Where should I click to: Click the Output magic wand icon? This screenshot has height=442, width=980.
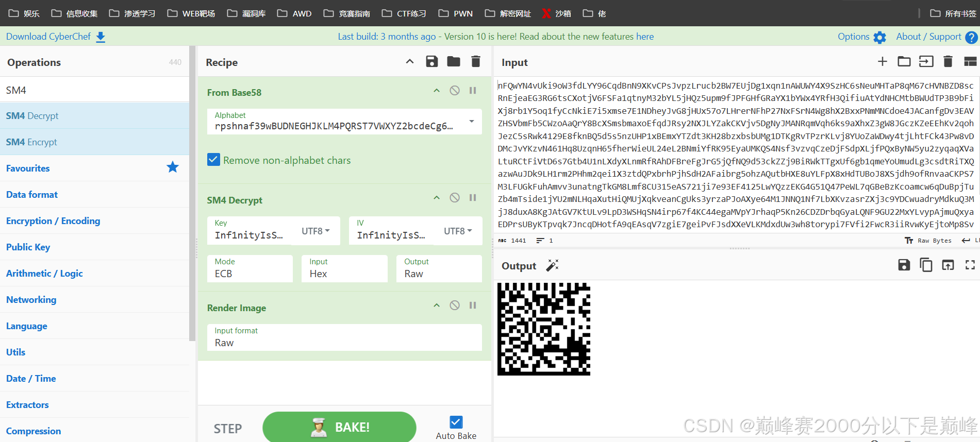tap(552, 265)
